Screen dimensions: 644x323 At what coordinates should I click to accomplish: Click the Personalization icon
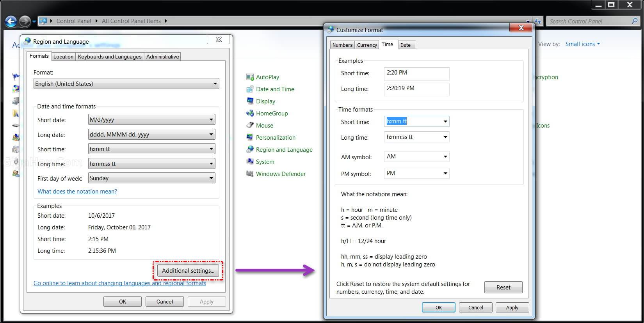(250, 138)
